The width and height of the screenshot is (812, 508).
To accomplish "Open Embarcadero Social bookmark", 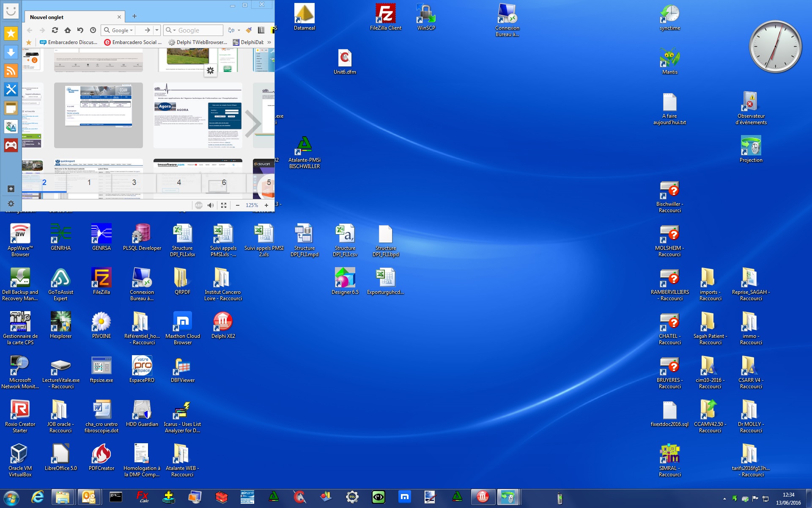I will tap(133, 42).
